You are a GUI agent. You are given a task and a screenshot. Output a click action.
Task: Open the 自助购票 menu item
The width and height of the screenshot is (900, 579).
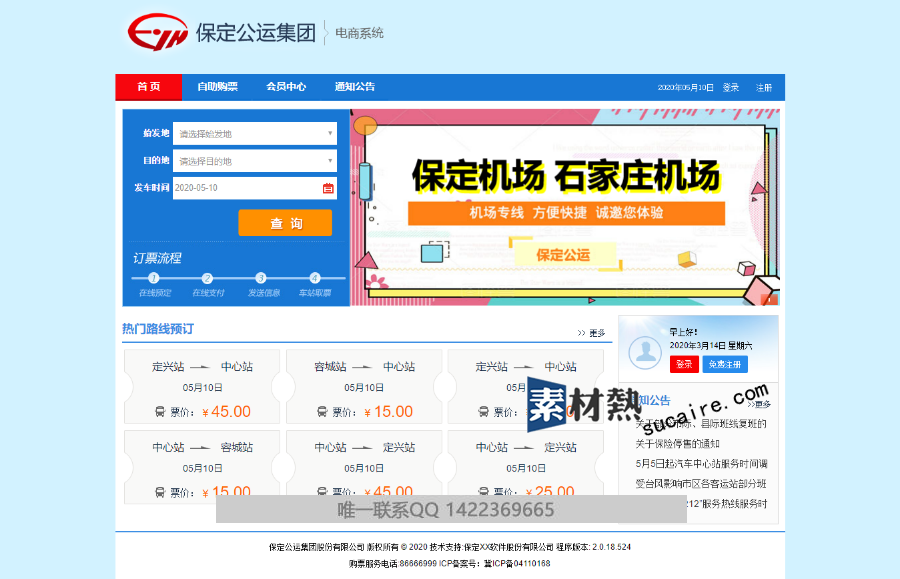[x=218, y=87]
